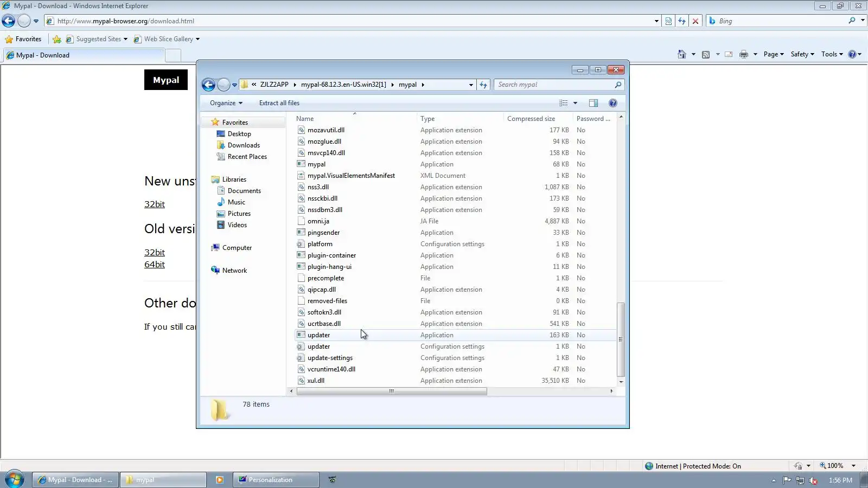Click the read mail icon in command bar
This screenshot has height=488, width=868.
coord(729,54)
